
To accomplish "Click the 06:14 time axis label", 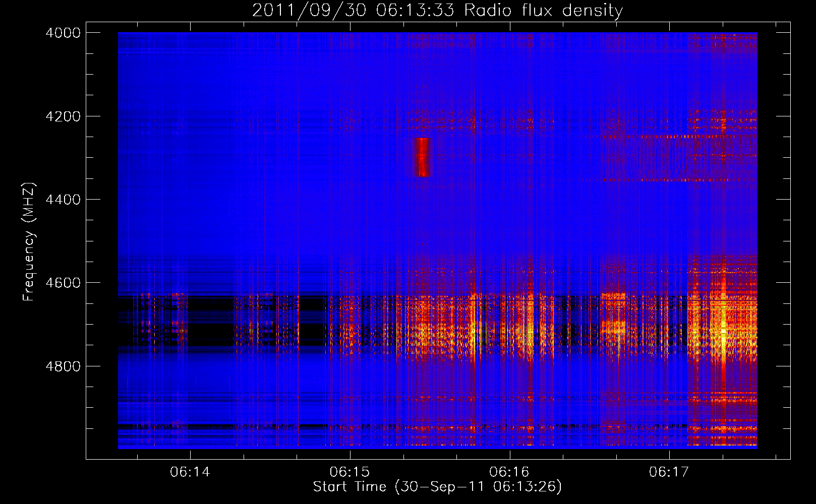I will (x=190, y=472).
